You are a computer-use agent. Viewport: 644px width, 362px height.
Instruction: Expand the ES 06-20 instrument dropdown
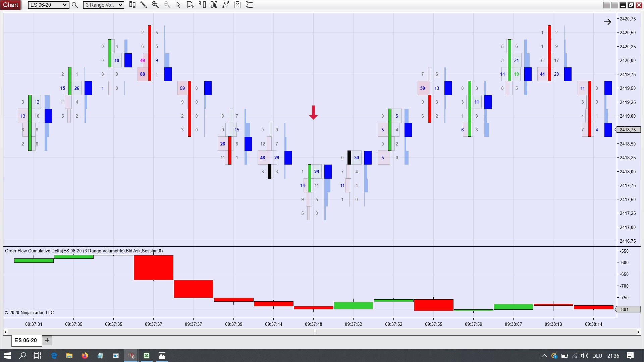(x=65, y=5)
